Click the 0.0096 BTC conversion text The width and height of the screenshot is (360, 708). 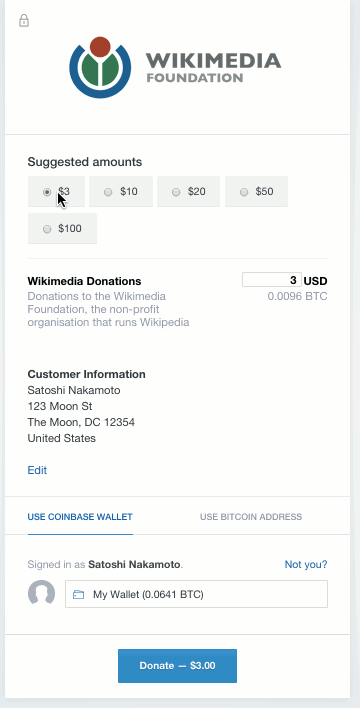pos(297,297)
